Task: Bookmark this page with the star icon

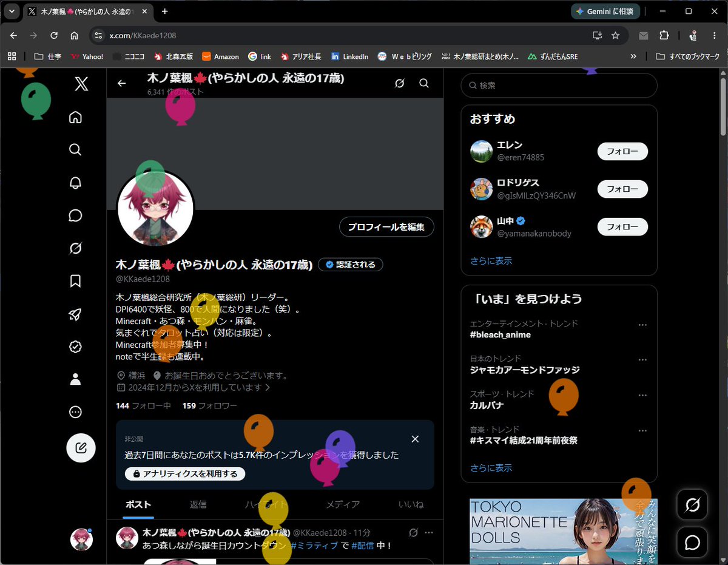Action: [x=615, y=36]
